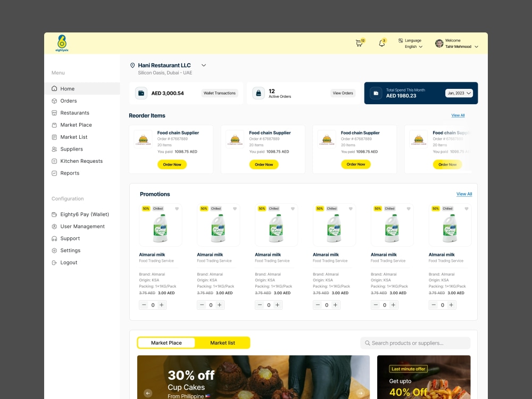Click the first Food chain Supplier logo
The image size is (532, 399).
143,139
